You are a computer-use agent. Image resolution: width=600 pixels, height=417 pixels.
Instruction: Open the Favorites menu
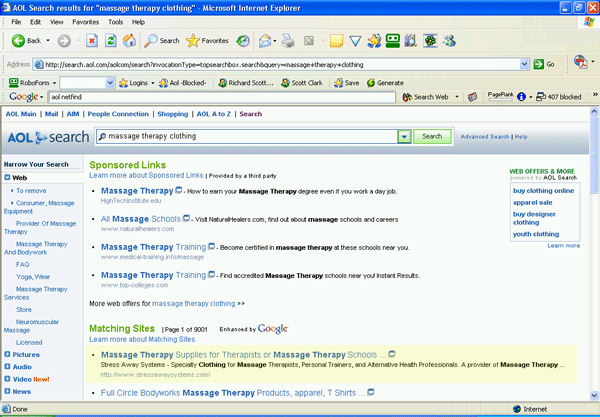point(86,22)
